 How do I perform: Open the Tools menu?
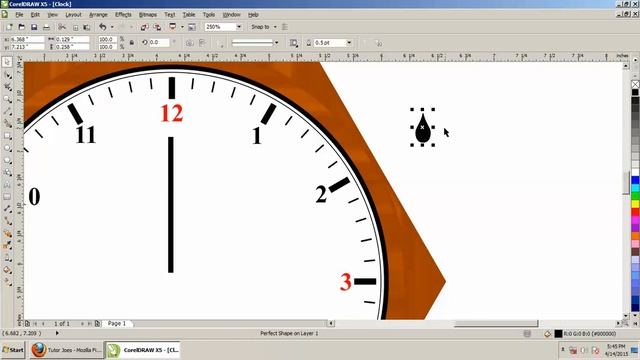pos(209,15)
